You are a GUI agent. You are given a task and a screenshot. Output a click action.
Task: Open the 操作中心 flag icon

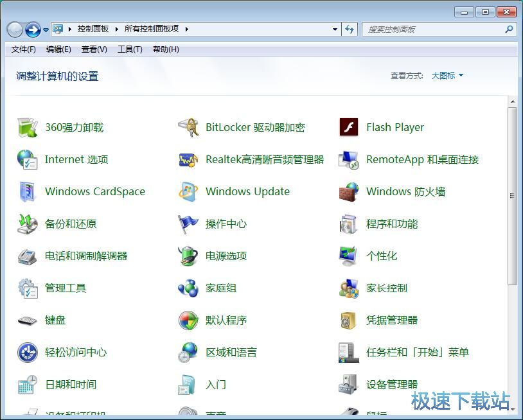tap(188, 223)
